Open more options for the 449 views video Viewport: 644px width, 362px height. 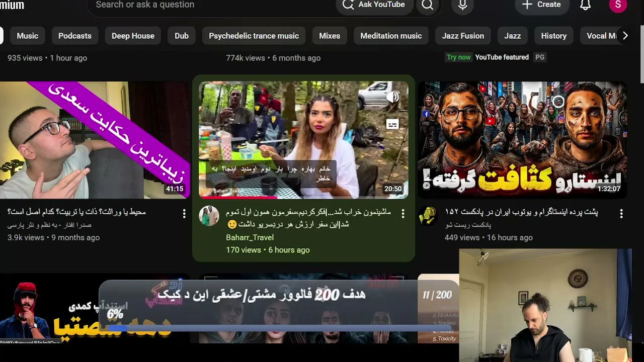click(x=621, y=214)
